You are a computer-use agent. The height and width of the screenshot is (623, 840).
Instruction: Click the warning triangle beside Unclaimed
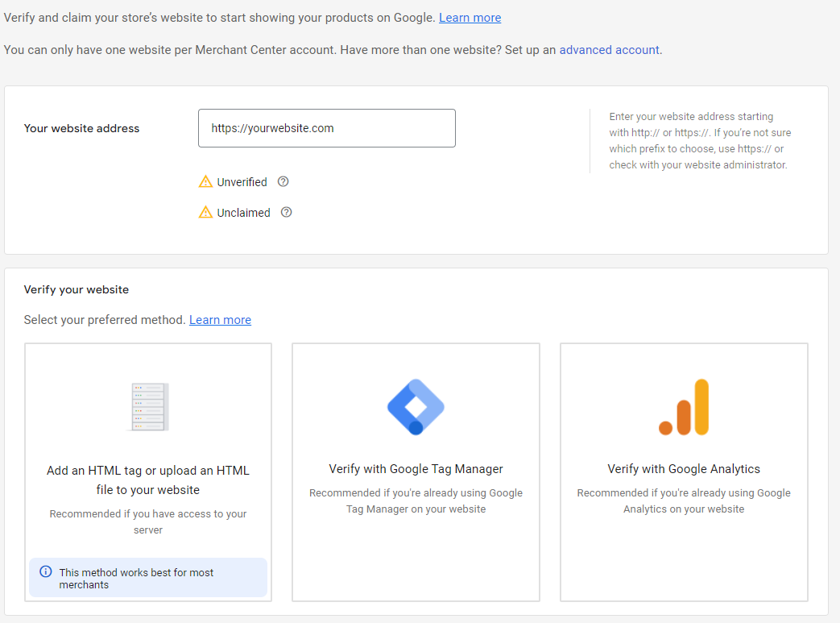point(206,213)
